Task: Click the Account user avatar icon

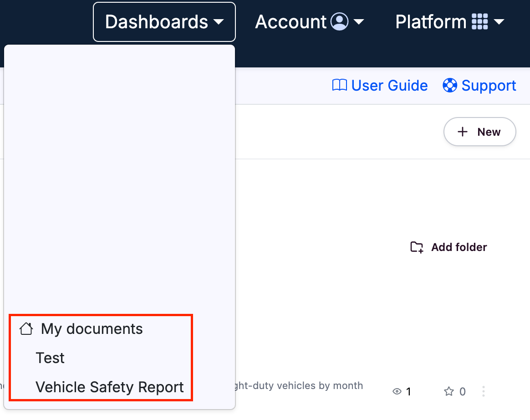Action: pyautogui.click(x=339, y=22)
